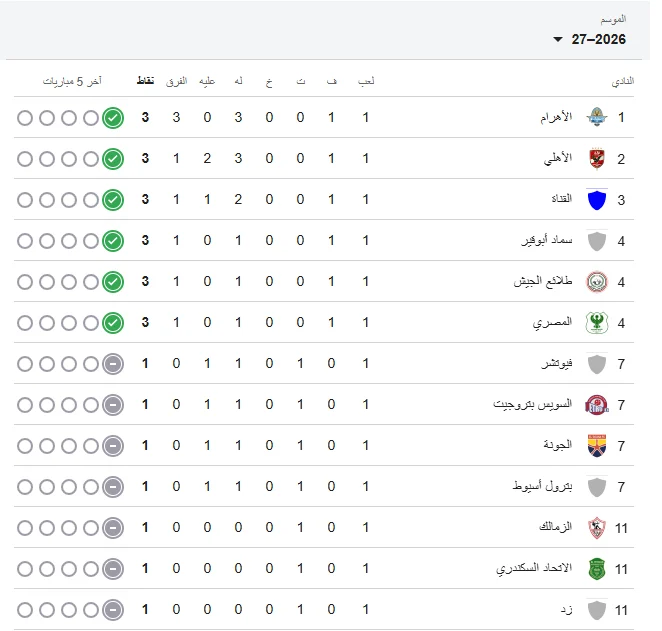Screen dimensions: 662x631
Task: Click the blue shield El Qanah logo
Action: pos(597,200)
